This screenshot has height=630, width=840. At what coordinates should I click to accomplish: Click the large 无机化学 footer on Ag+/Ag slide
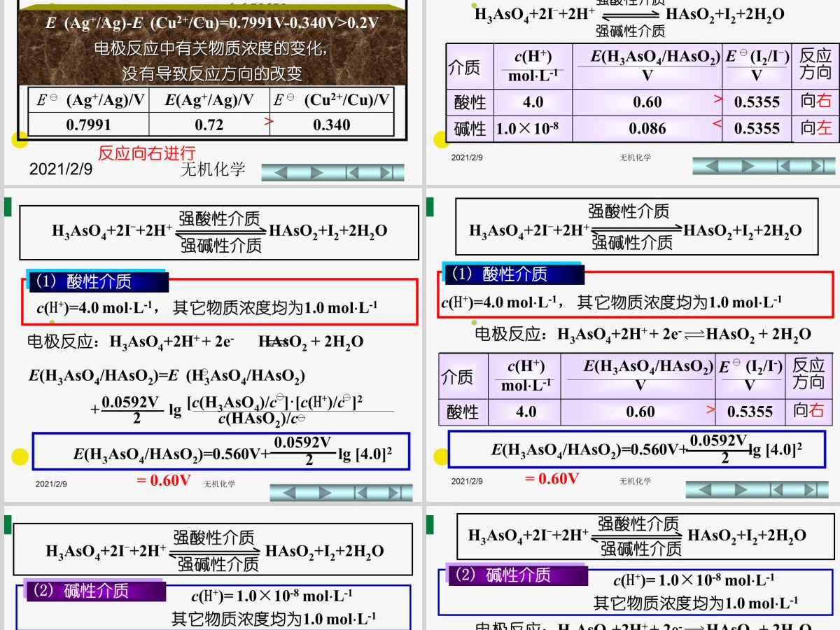[213, 169]
